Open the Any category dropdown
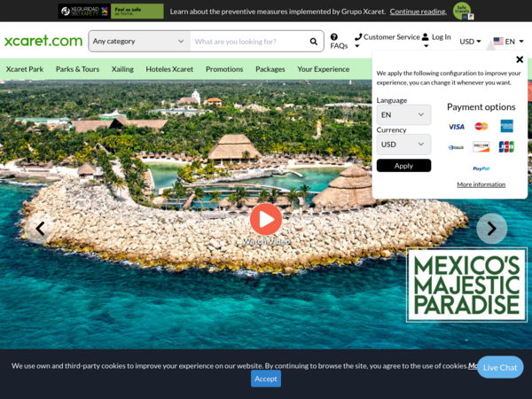Image resolution: width=532 pixels, height=399 pixels. [139, 42]
